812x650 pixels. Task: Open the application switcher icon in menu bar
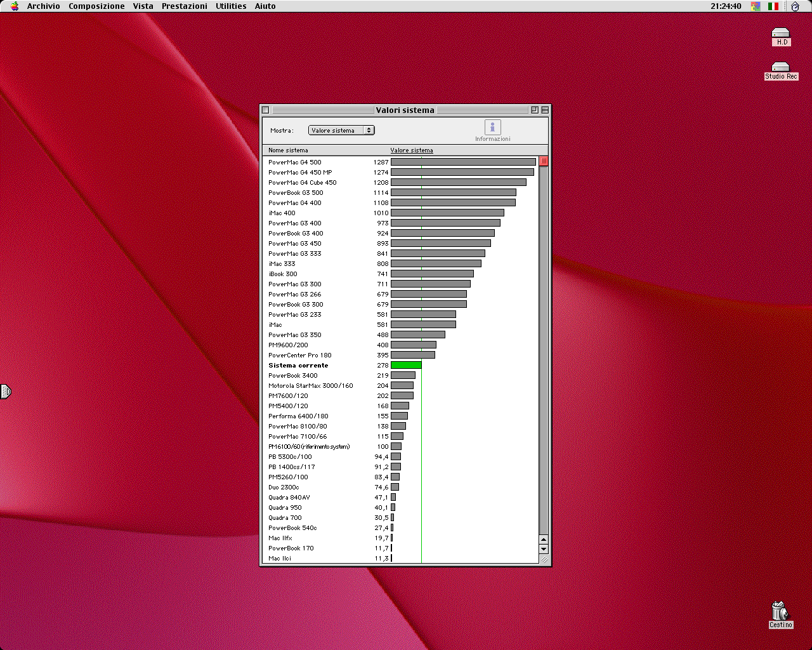[795, 6]
